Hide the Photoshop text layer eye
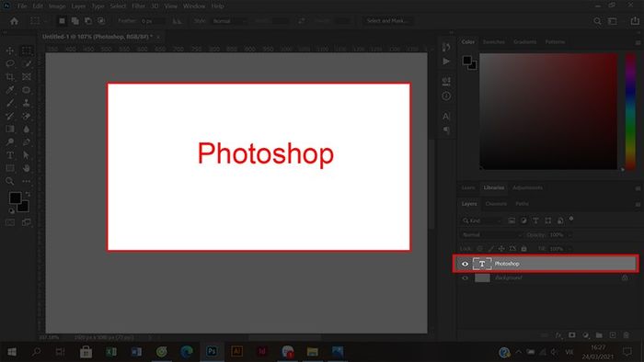The image size is (644, 362). tap(465, 264)
